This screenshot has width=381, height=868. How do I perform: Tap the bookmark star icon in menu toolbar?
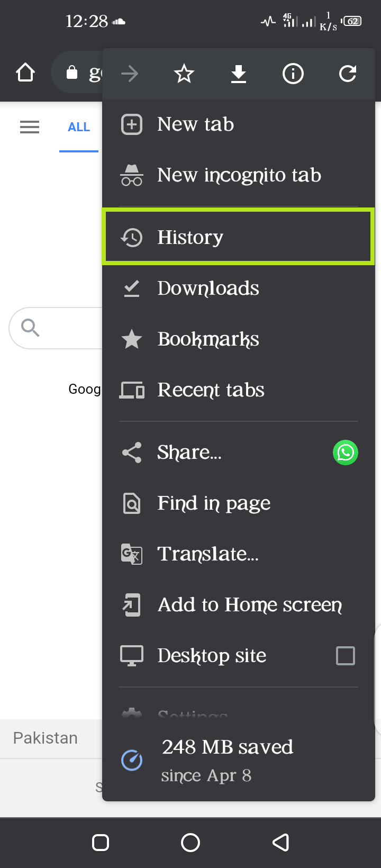click(x=184, y=74)
